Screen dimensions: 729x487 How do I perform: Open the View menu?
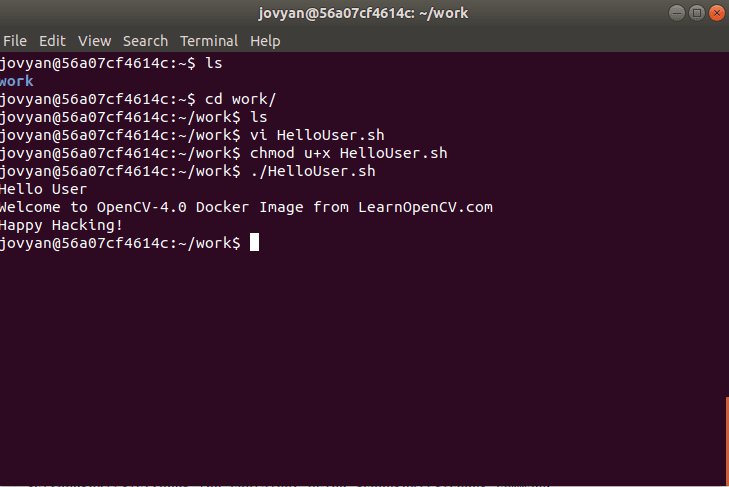click(x=94, y=41)
